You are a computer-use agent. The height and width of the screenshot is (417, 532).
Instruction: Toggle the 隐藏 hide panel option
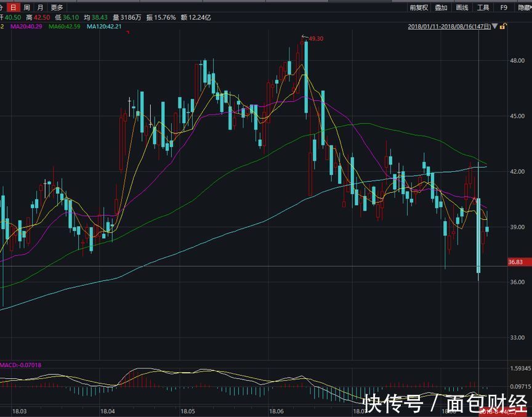(523, 7)
